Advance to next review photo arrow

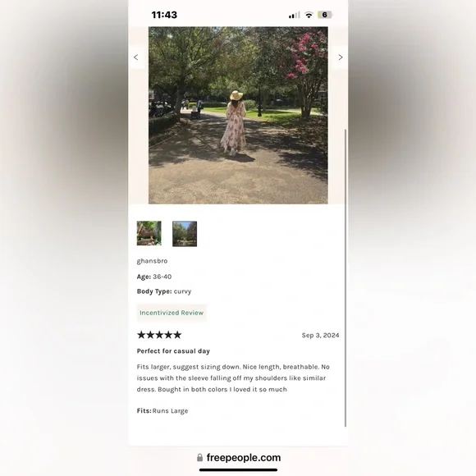click(x=341, y=57)
